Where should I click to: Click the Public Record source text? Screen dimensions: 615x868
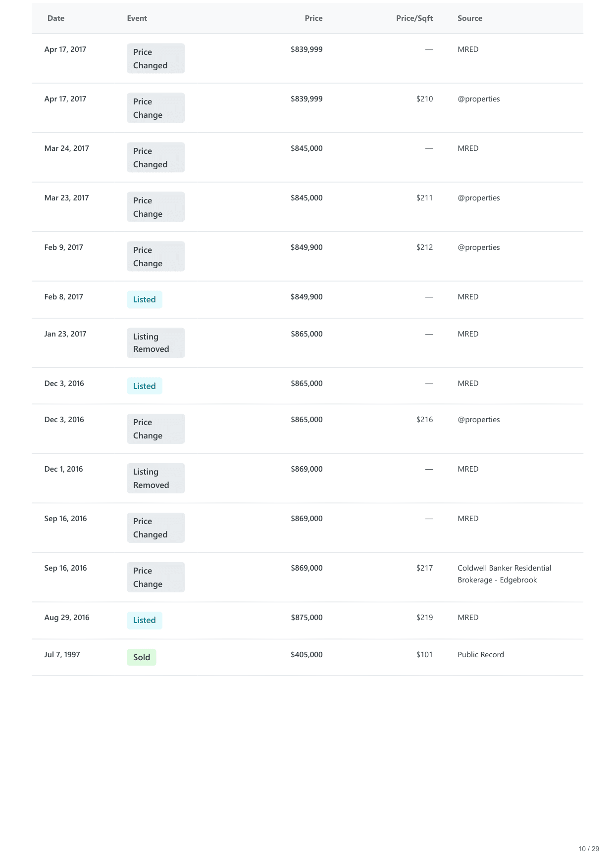pyautogui.click(x=480, y=655)
